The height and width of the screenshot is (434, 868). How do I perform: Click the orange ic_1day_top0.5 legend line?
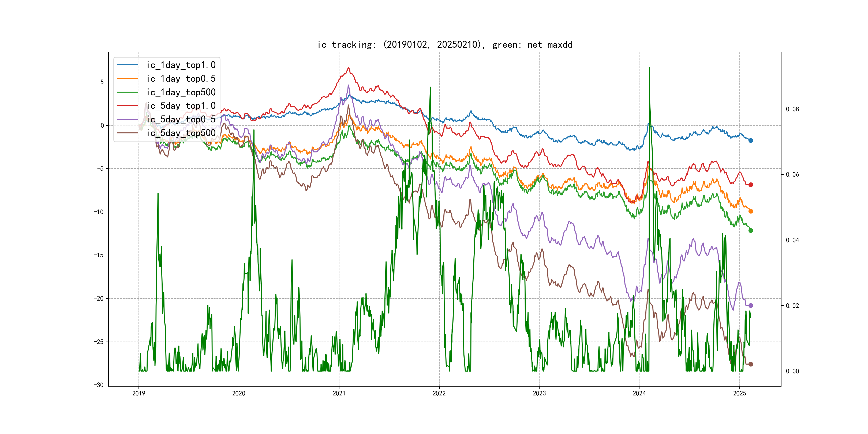128,78
